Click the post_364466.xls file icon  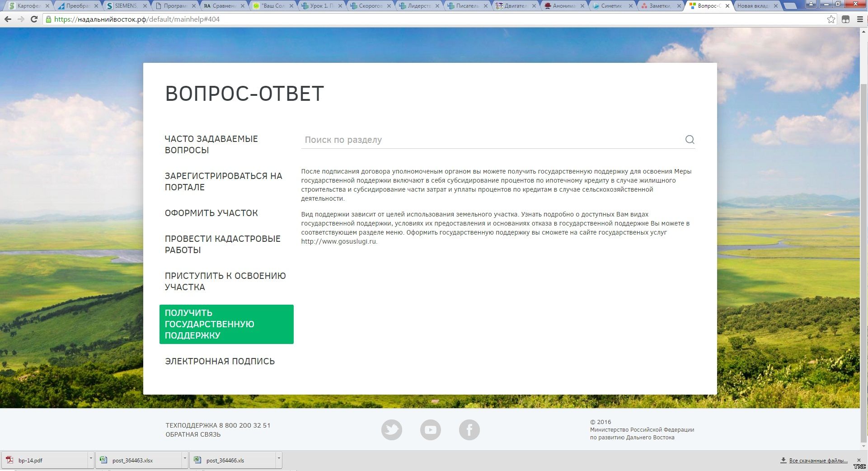(x=197, y=460)
